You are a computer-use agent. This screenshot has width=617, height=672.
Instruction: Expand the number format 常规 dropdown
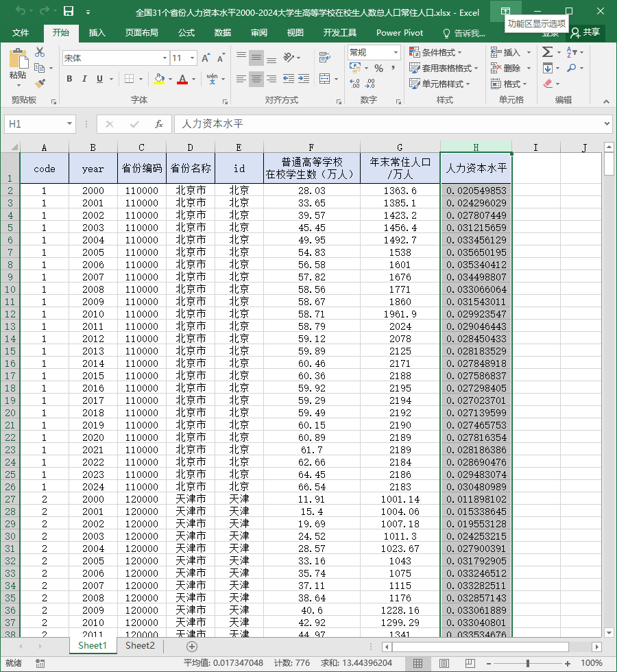click(396, 52)
